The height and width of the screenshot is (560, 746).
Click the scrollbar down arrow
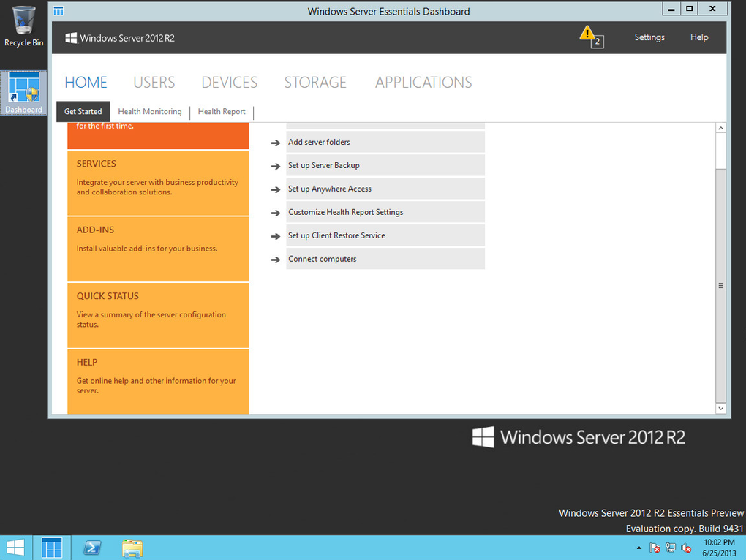[x=721, y=408]
